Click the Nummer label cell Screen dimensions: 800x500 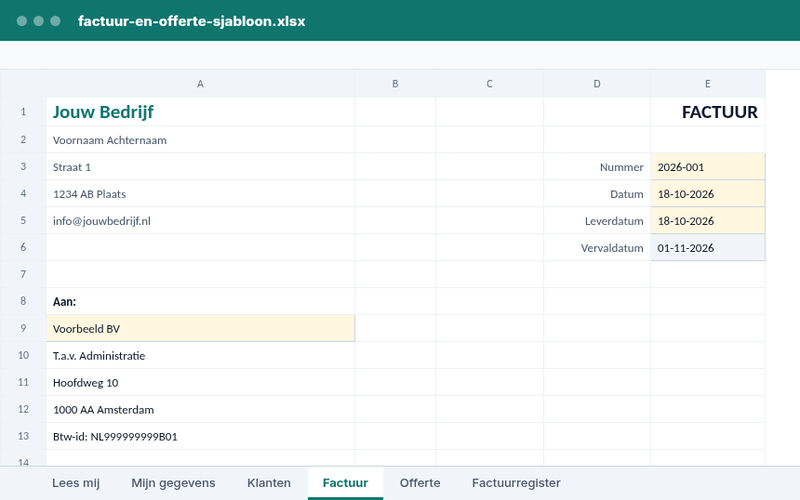point(597,167)
